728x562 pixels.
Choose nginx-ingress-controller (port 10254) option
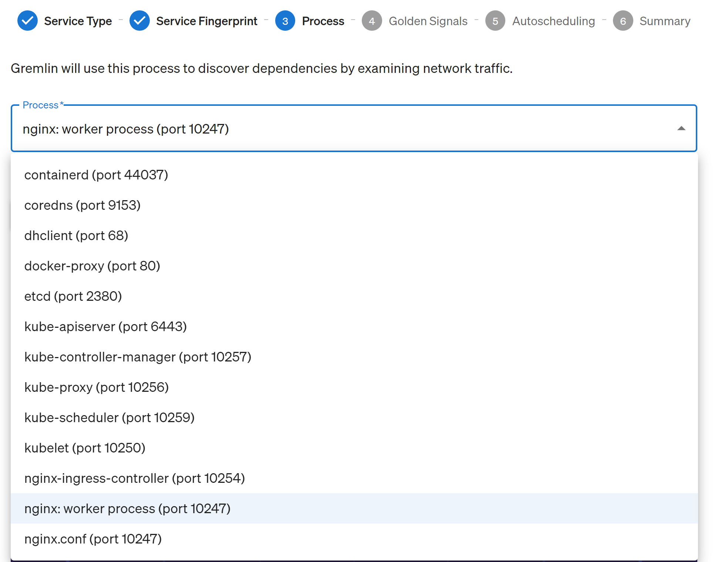[354, 478]
